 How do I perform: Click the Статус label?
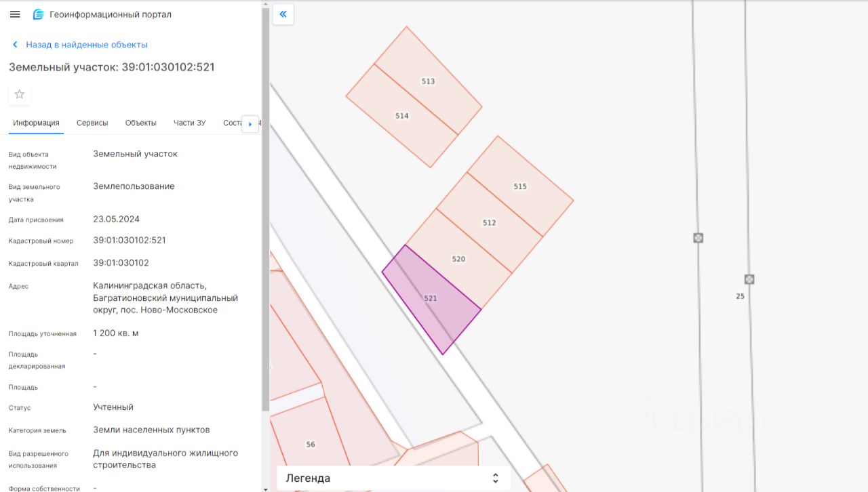click(x=20, y=408)
